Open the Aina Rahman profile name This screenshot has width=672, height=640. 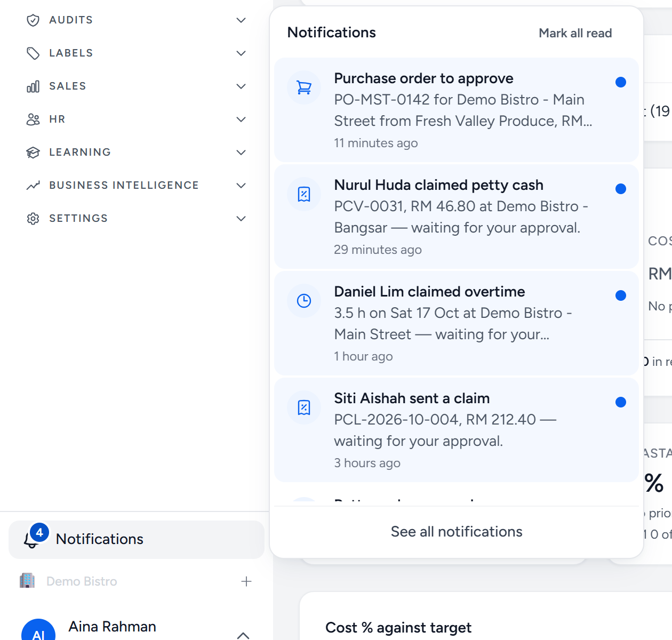pyautogui.click(x=112, y=627)
